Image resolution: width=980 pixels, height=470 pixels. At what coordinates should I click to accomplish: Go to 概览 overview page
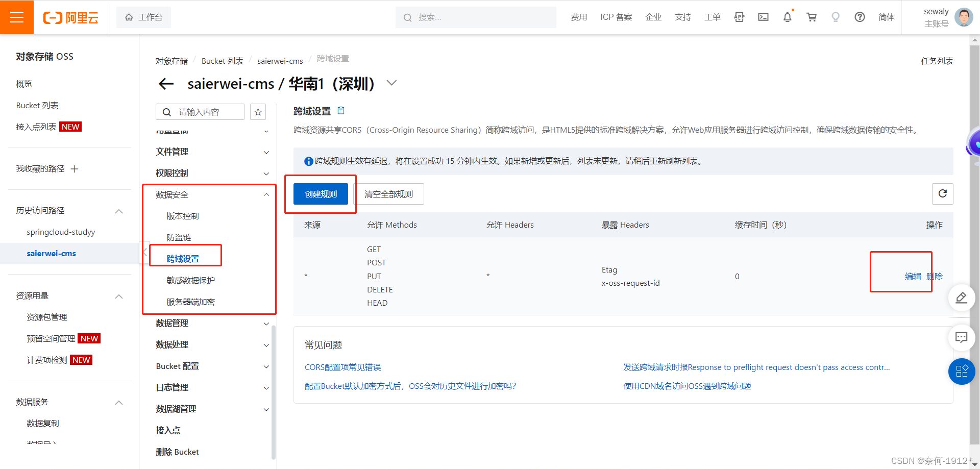(x=24, y=84)
